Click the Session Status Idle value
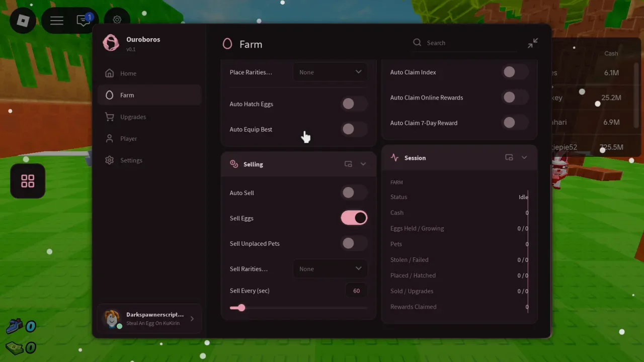 pos(523,197)
